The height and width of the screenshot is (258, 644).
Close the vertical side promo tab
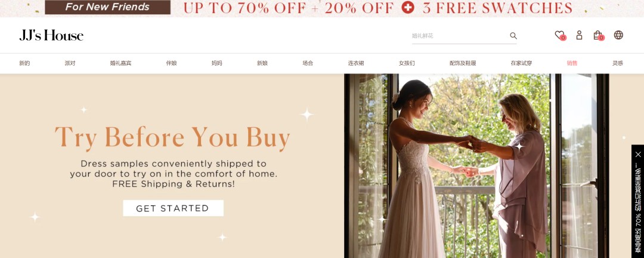638,154
